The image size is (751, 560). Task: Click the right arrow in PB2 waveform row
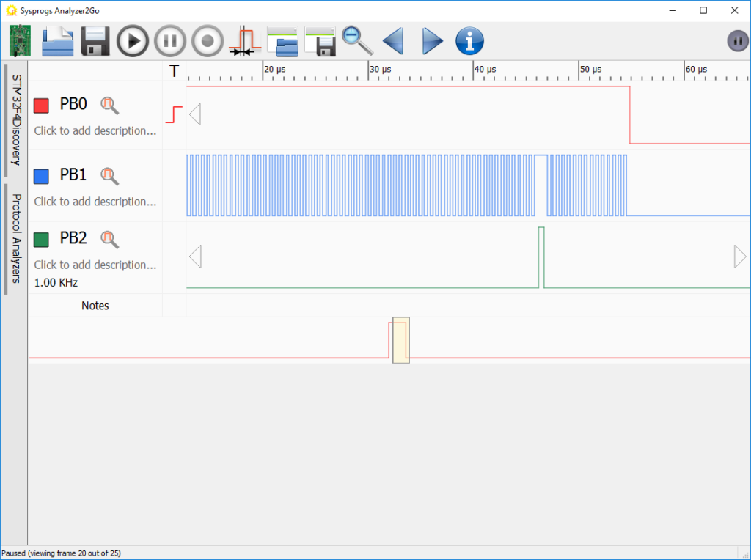click(x=738, y=257)
